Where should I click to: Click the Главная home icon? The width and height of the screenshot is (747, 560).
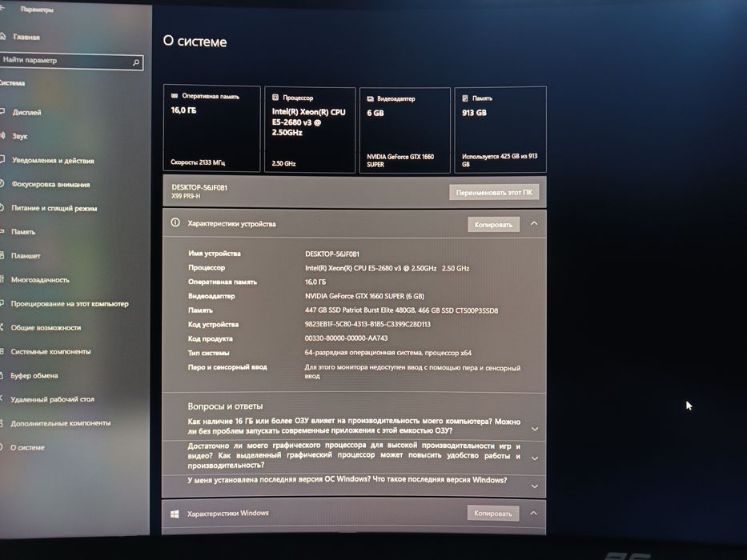(3, 36)
